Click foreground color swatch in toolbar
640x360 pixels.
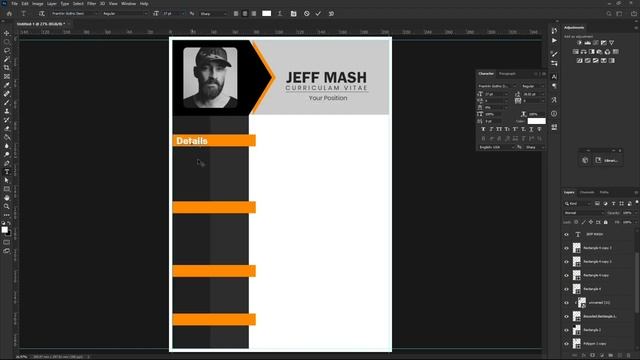coord(4,229)
